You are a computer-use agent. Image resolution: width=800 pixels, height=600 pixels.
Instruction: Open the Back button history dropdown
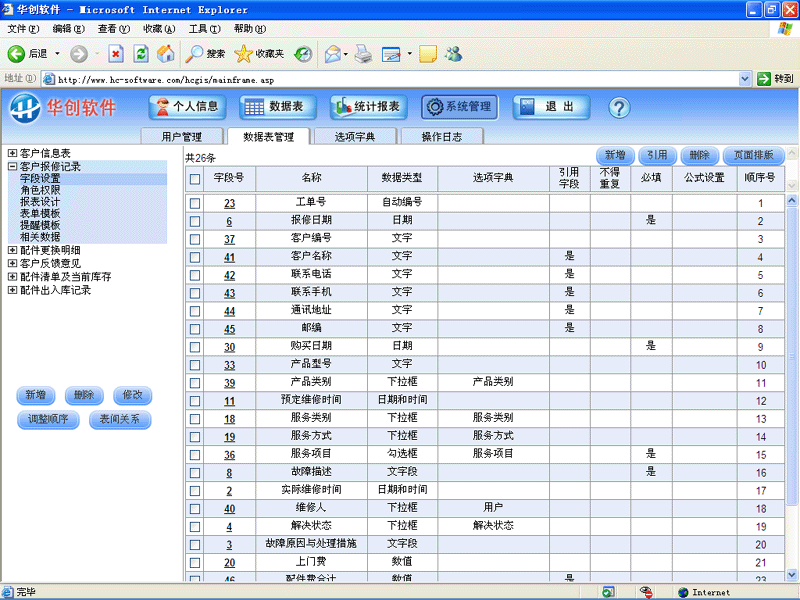(x=57, y=54)
